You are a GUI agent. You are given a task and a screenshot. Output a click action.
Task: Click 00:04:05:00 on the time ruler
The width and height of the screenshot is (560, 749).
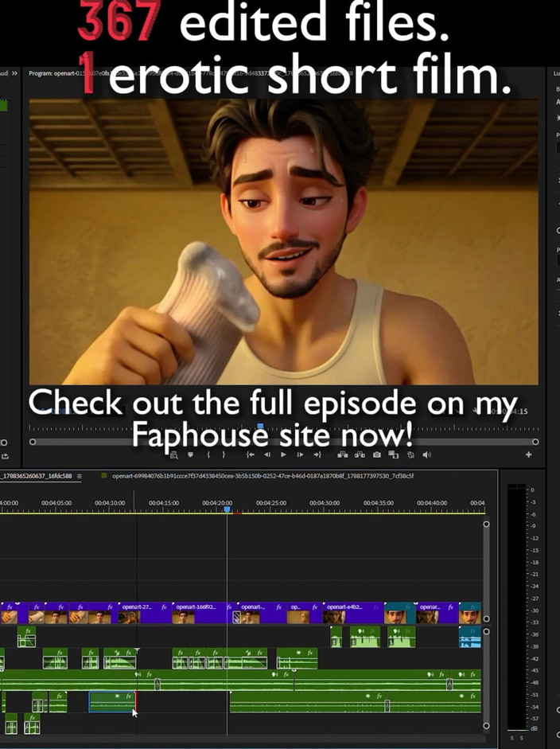pyautogui.click(x=56, y=503)
